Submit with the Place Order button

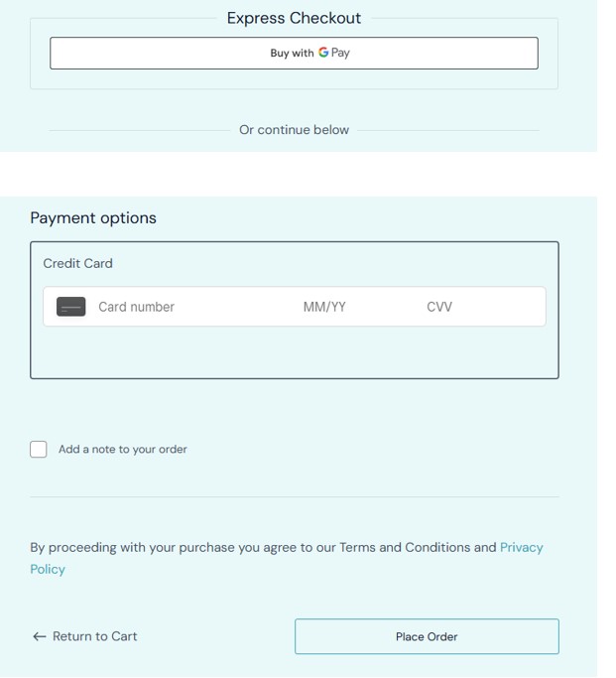427,636
